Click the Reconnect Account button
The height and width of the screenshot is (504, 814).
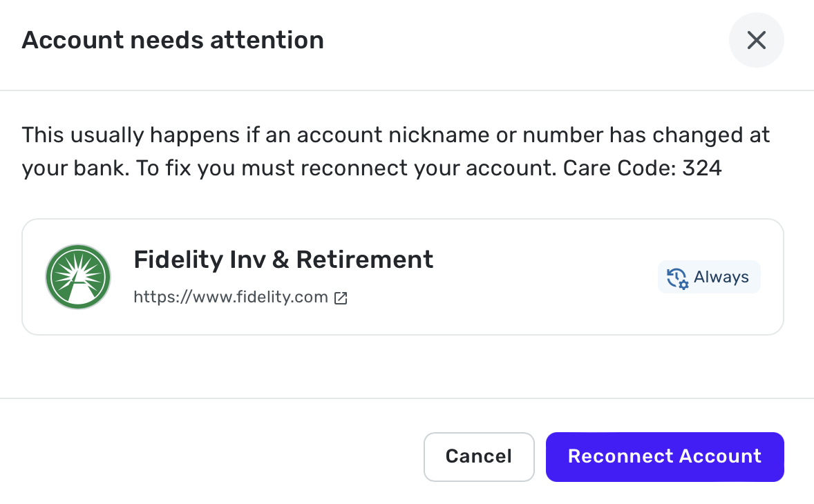coord(665,457)
